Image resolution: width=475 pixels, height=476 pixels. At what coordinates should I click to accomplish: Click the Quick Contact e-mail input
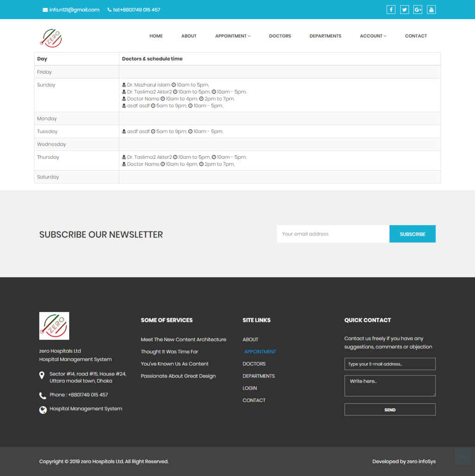[x=390, y=364]
